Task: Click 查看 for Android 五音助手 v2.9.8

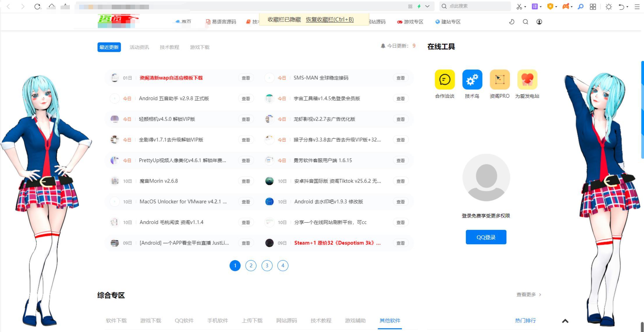Action: pyautogui.click(x=246, y=99)
